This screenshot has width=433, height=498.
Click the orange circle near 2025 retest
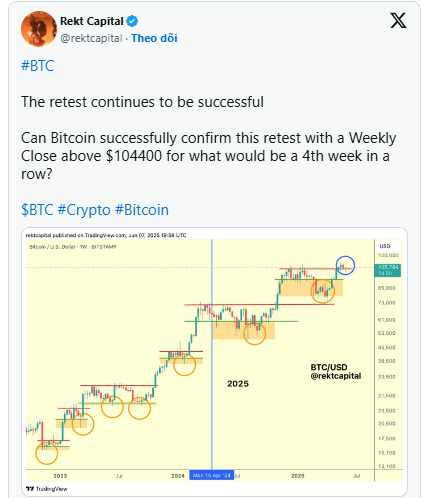click(322, 291)
